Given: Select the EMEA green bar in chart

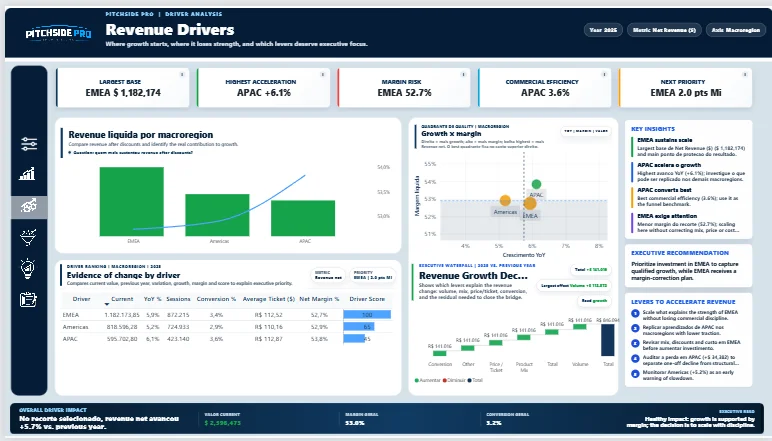Looking at the screenshot, I should click(131, 202).
